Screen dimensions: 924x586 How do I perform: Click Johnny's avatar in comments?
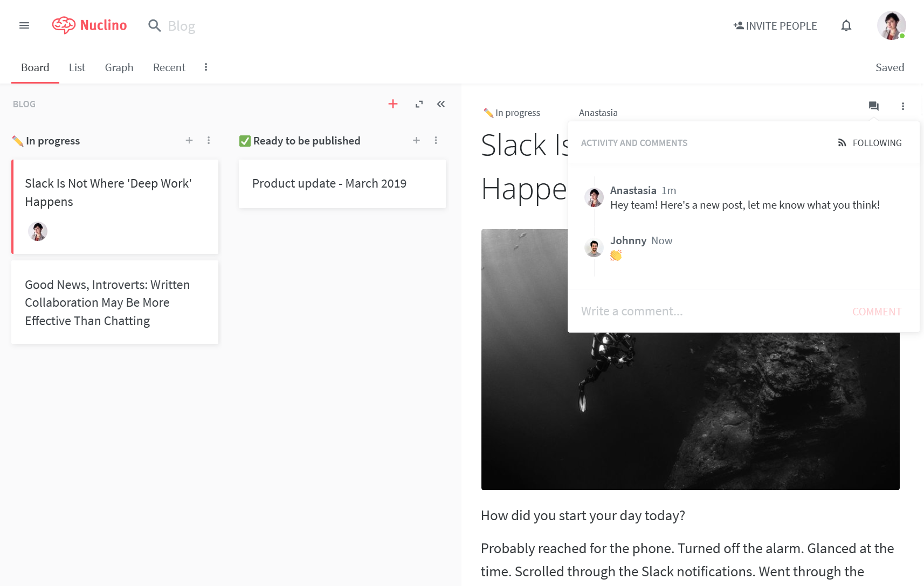pos(594,248)
